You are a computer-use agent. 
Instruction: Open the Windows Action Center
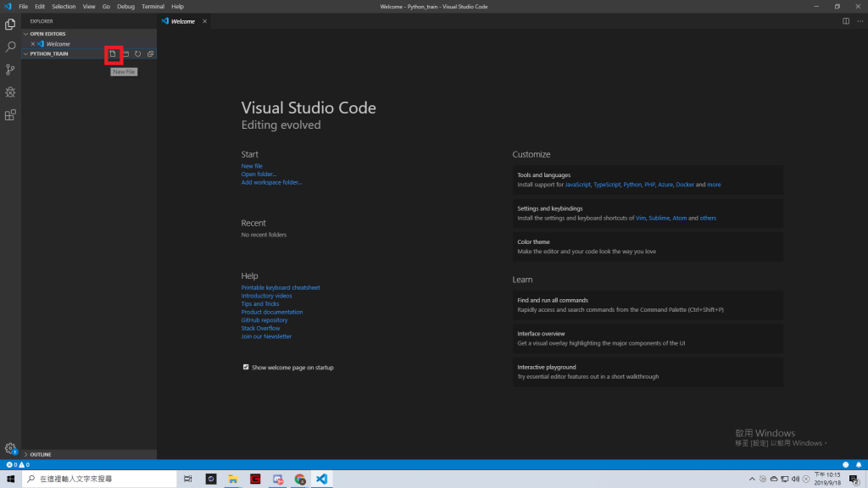tap(854, 480)
